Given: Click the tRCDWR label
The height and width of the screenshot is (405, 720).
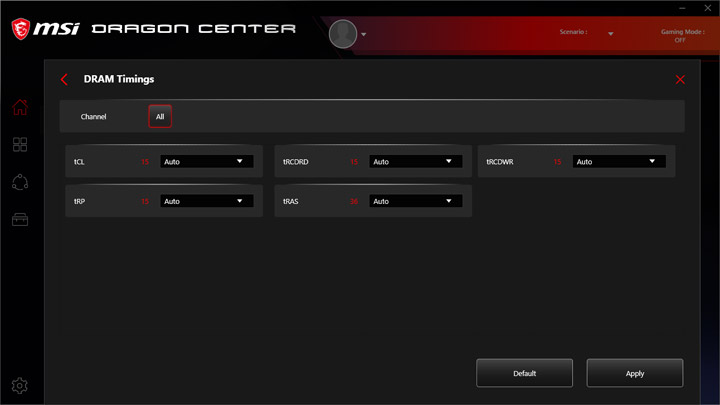Looking at the screenshot, I should coord(500,162).
